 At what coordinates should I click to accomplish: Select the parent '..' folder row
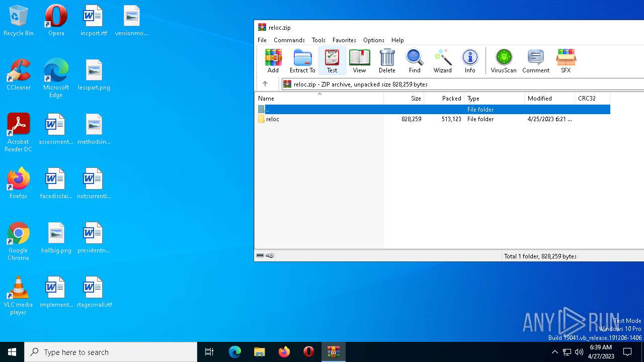click(x=433, y=109)
